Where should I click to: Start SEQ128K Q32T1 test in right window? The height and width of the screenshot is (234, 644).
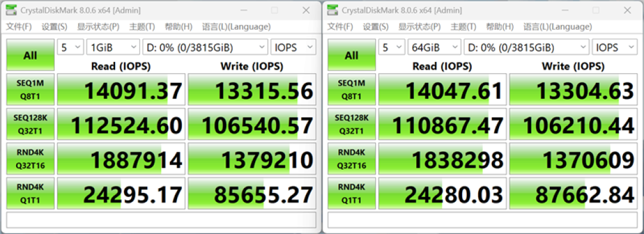tap(352, 124)
